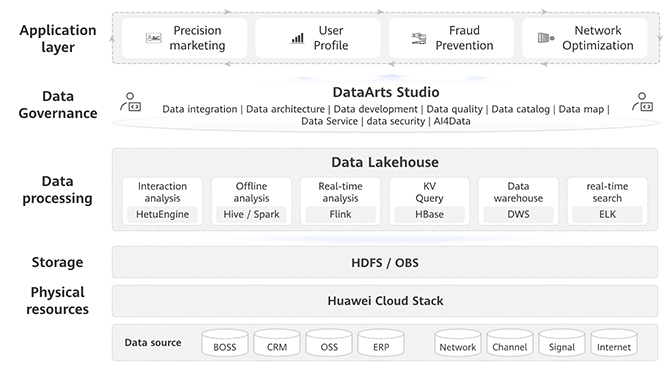This screenshot has height=373, width=670.
Task: Select the Channel data source cylinder
Action: pos(510,343)
